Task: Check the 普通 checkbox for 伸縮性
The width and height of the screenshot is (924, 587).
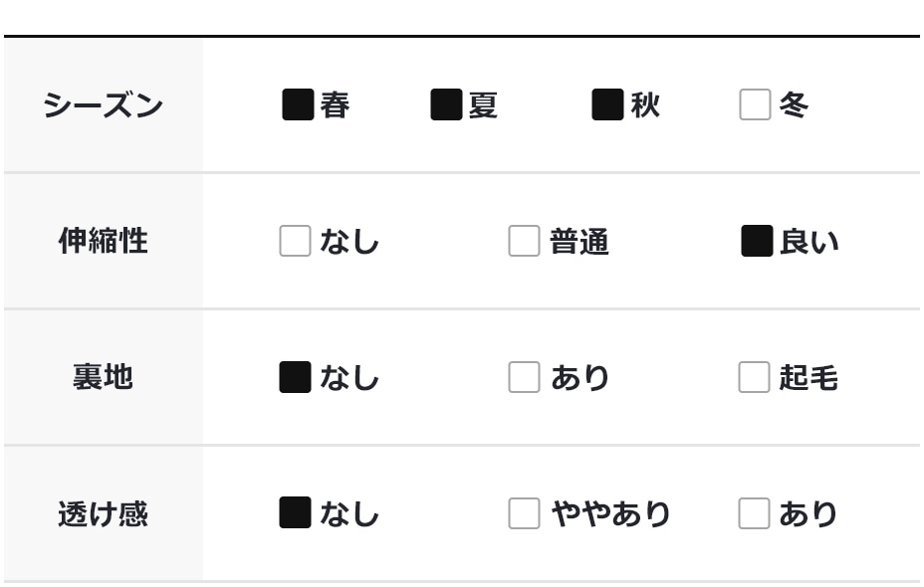Action: [524, 241]
